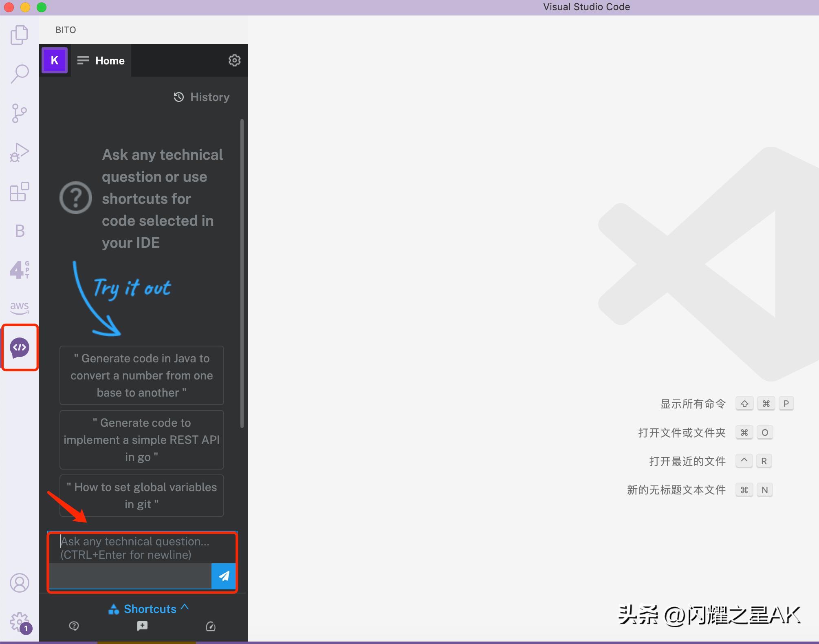Open chat History
Viewport: 819px width, 644px height.
click(202, 97)
